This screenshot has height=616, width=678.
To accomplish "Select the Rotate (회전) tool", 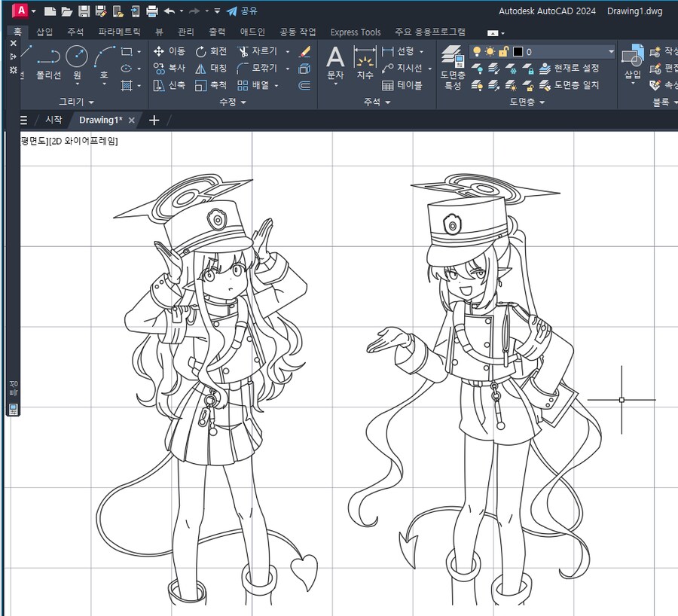I will tap(211, 51).
